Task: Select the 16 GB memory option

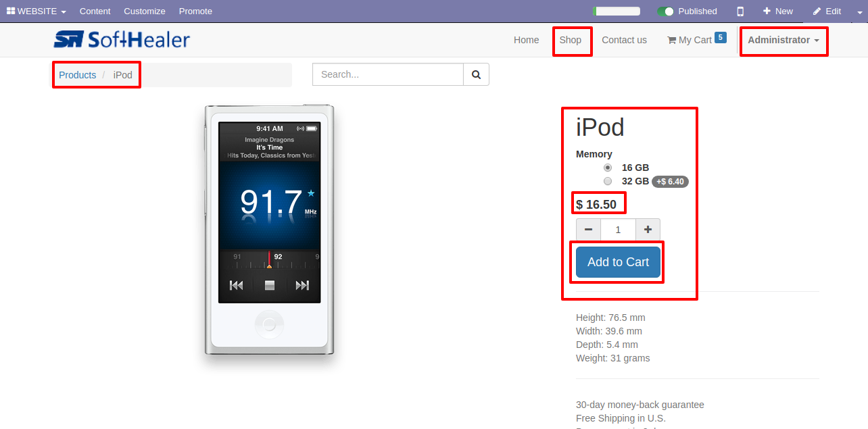Action: [608, 168]
